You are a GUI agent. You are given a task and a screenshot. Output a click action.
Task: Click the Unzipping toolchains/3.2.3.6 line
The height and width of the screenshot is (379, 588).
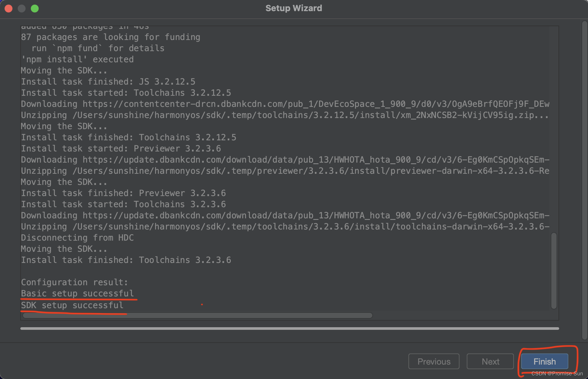point(285,227)
